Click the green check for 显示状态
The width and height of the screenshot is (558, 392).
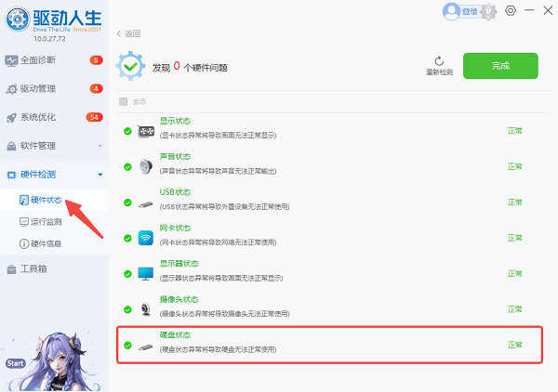point(127,132)
